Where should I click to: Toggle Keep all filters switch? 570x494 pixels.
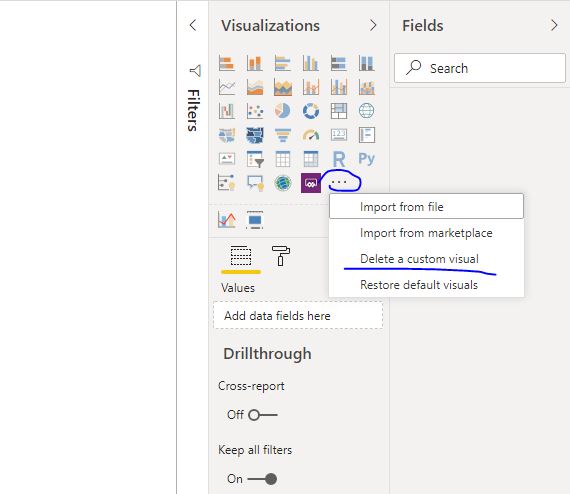tap(262, 479)
